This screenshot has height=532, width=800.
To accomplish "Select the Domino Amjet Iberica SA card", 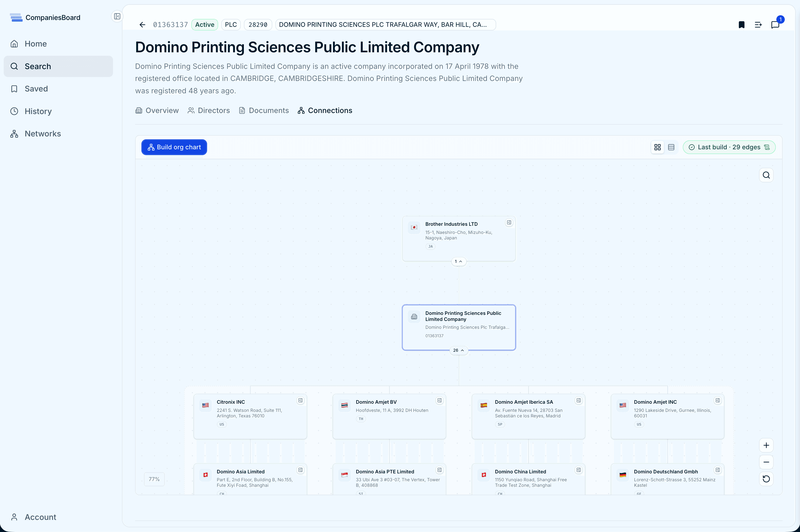I will coord(529,416).
